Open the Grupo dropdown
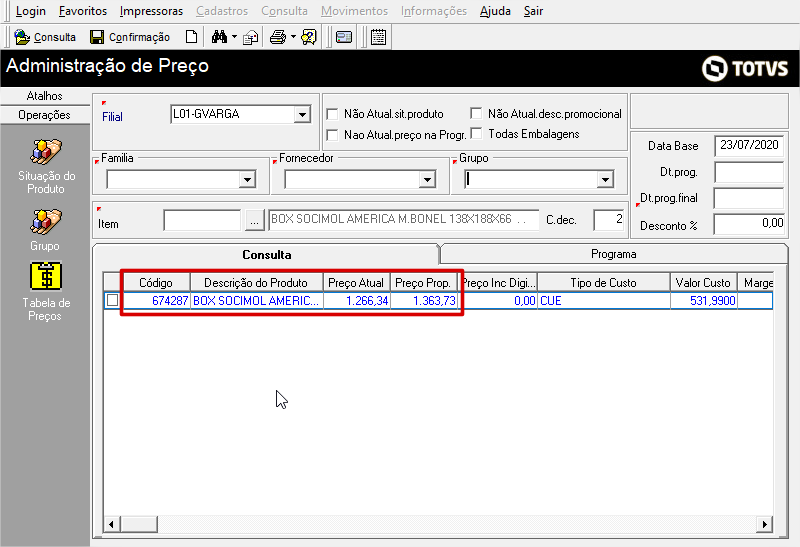 tap(605, 179)
